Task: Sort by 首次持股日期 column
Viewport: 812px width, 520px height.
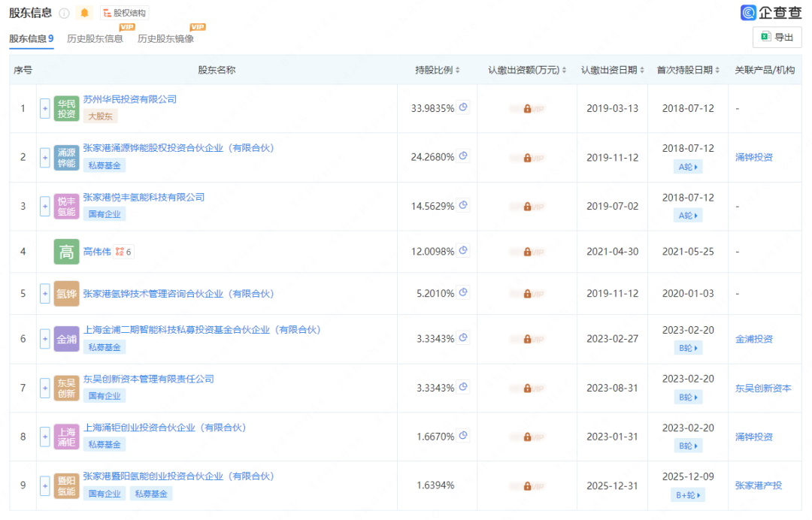Action: [x=687, y=70]
